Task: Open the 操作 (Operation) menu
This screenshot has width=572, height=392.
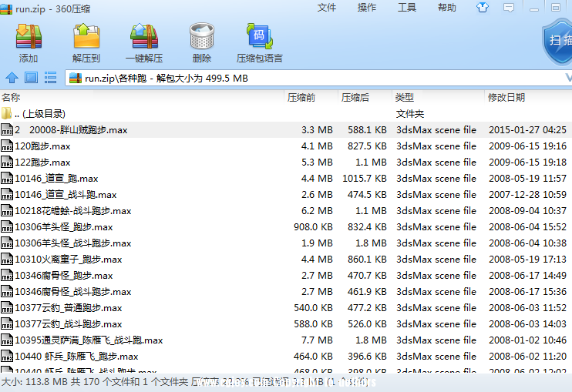Action: [367, 8]
